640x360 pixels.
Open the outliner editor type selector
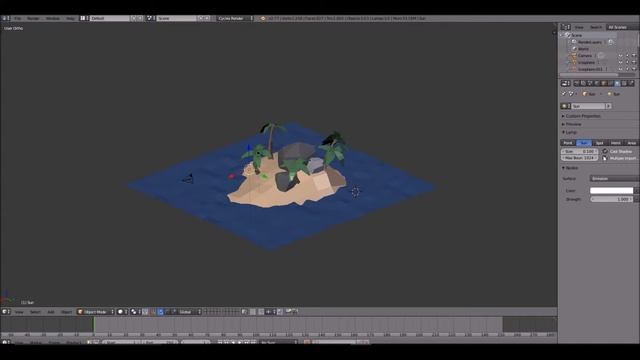tap(565, 27)
